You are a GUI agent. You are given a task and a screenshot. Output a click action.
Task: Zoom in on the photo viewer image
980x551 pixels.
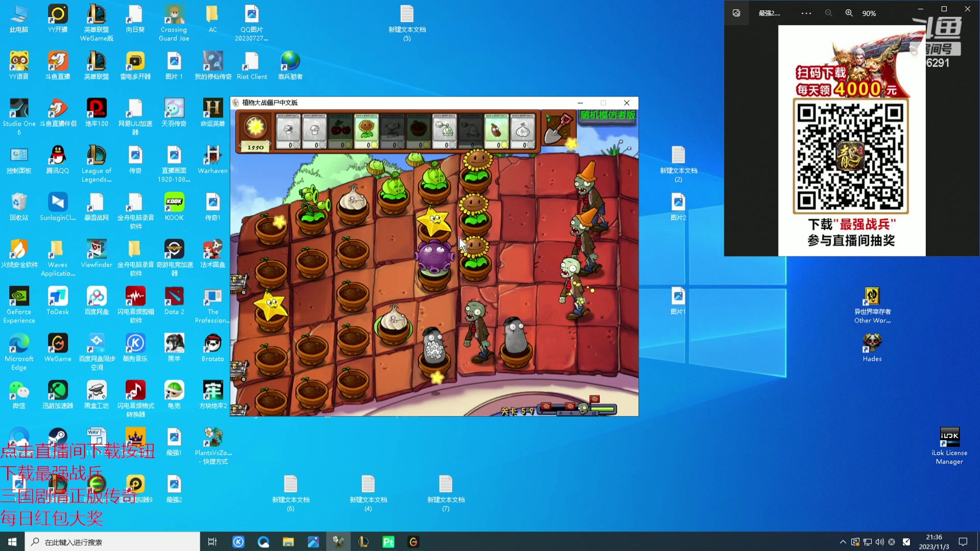pyautogui.click(x=849, y=13)
